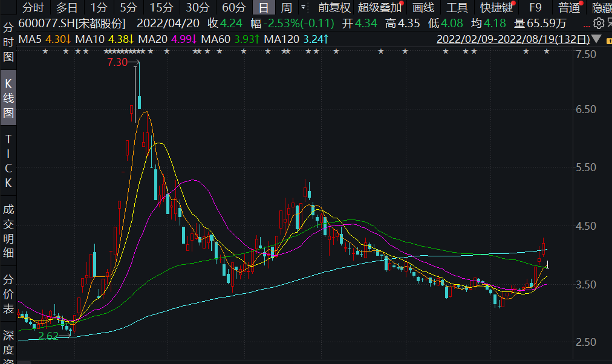The image size is (612, 364).
Task: Toggle 前复权 price adjustment mode
Action: pos(334,8)
